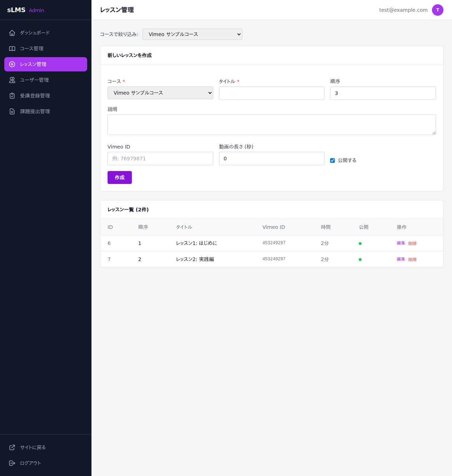Click the logout icon in sidebar
The image size is (452, 476).
click(x=12, y=463)
